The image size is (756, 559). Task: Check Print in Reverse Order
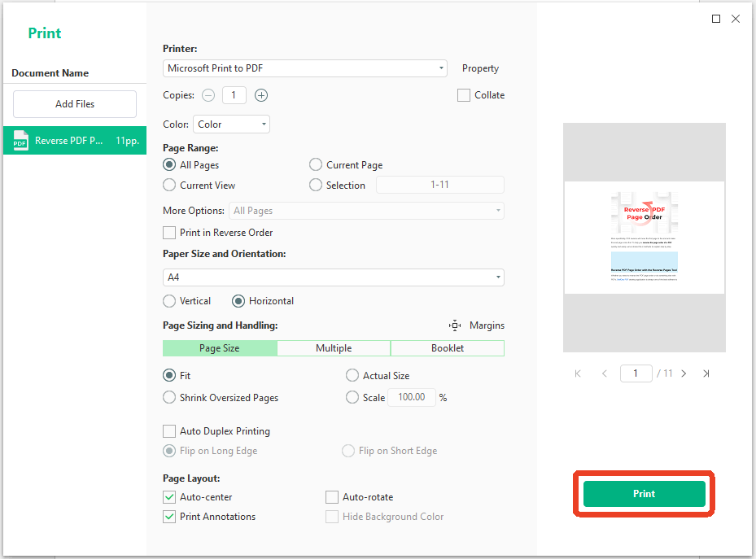(169, 233)
